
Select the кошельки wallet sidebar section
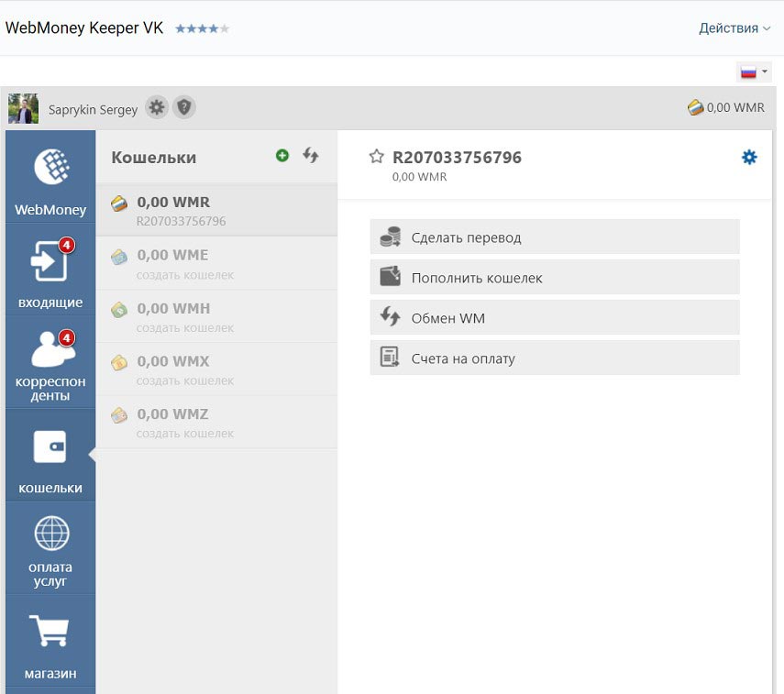click(x=50, y=456)
